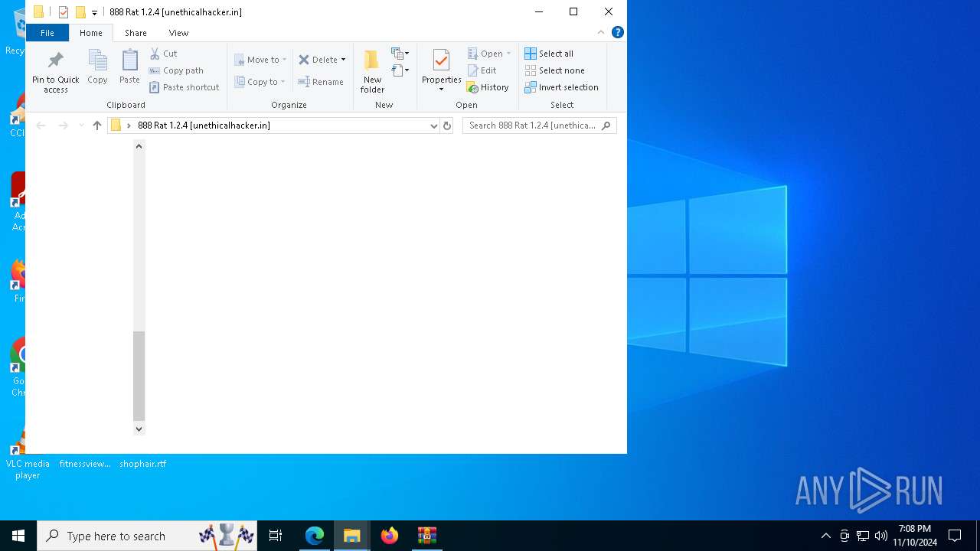
Task: Click the Forward navigation arrow
Action: 64,126
